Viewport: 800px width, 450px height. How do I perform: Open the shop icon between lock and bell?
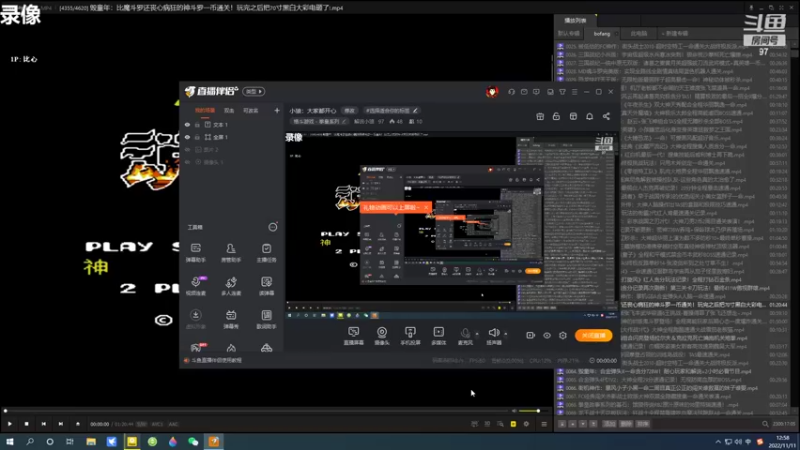coord(573,116)
